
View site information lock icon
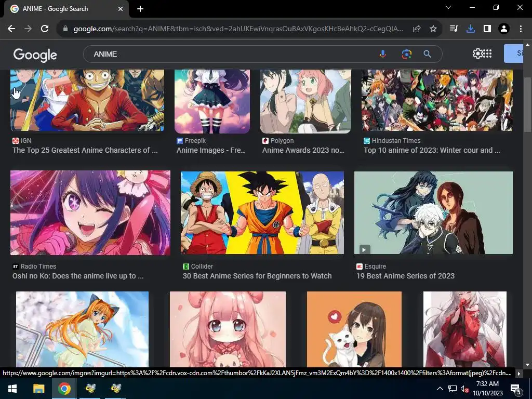(65, 29)
